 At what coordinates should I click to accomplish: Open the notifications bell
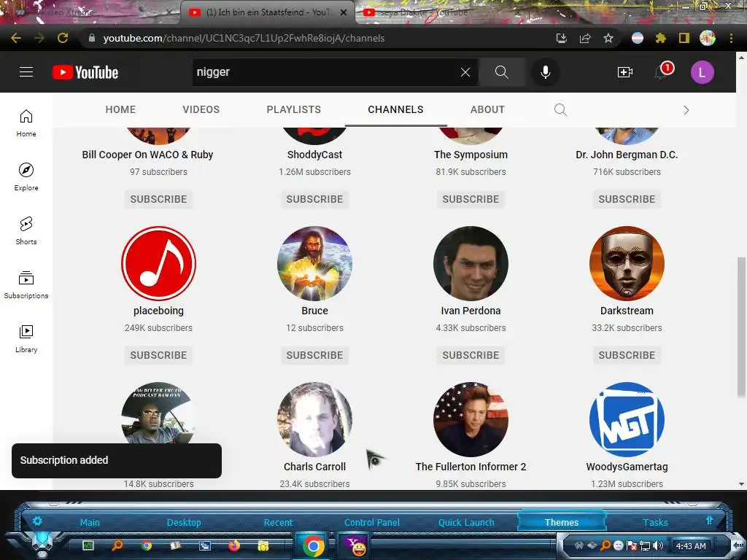(661, 72)
